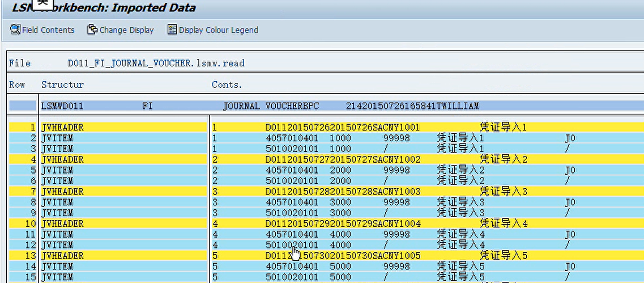This screenshot has width=644, height=283.
Task: Click JOURNAL VOUCHERBPC text in header line
Action: point(271,106)
